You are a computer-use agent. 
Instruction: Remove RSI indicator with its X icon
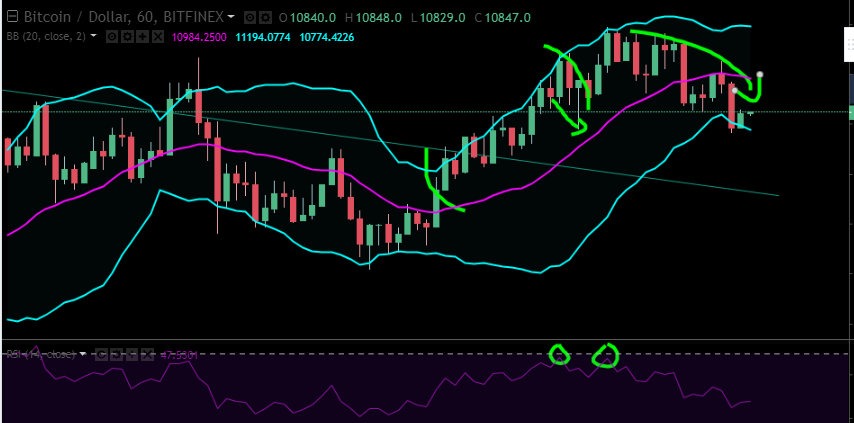click(x=147, y=354)
